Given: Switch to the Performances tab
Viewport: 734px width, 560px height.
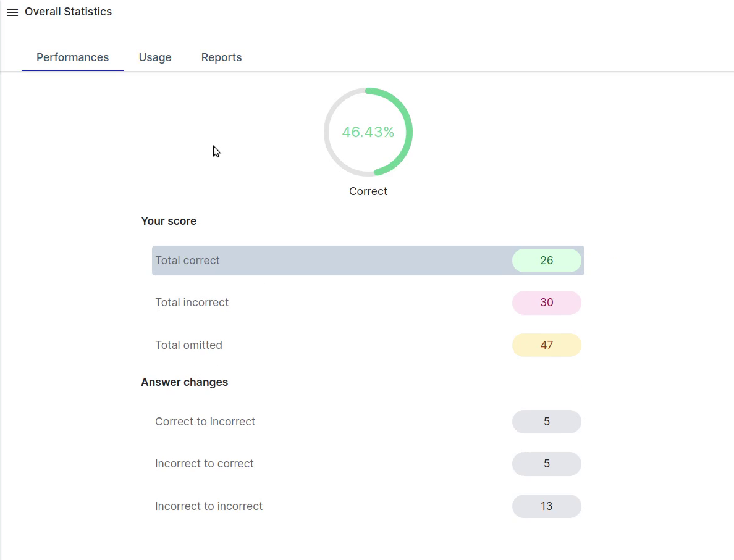Looking at the screenshot, I should point(72,57).
